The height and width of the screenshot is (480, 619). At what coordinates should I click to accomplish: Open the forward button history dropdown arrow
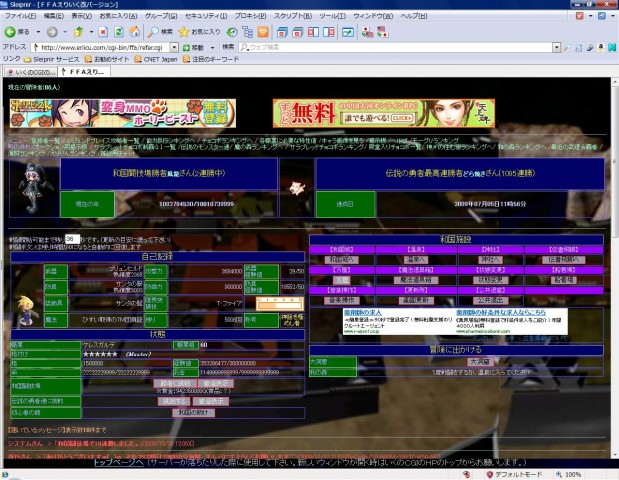(65, 32)
